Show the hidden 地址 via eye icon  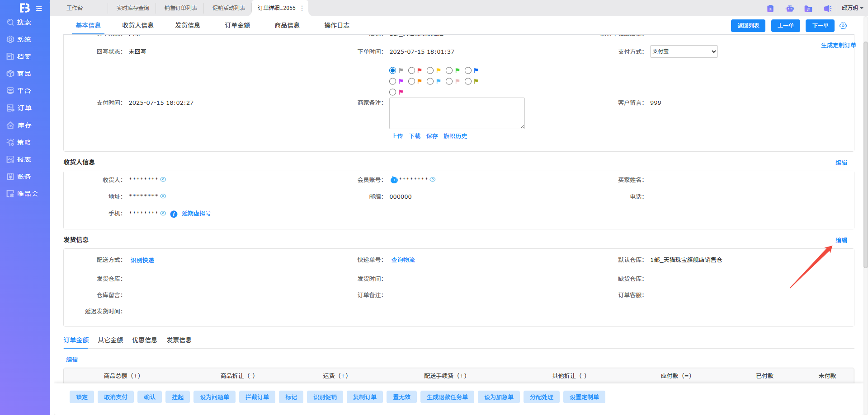click(163, 196)
